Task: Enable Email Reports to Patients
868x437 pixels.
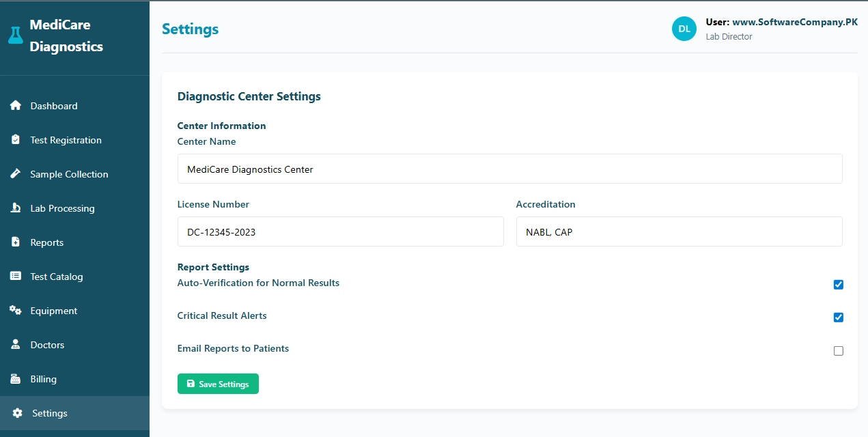Action: coord(838,350)
